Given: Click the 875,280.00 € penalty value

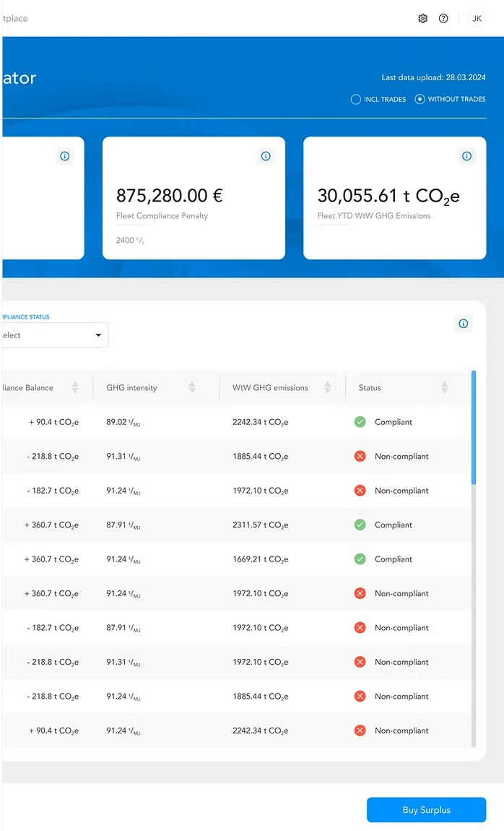Looking at the screenshot, I should 170,196.
